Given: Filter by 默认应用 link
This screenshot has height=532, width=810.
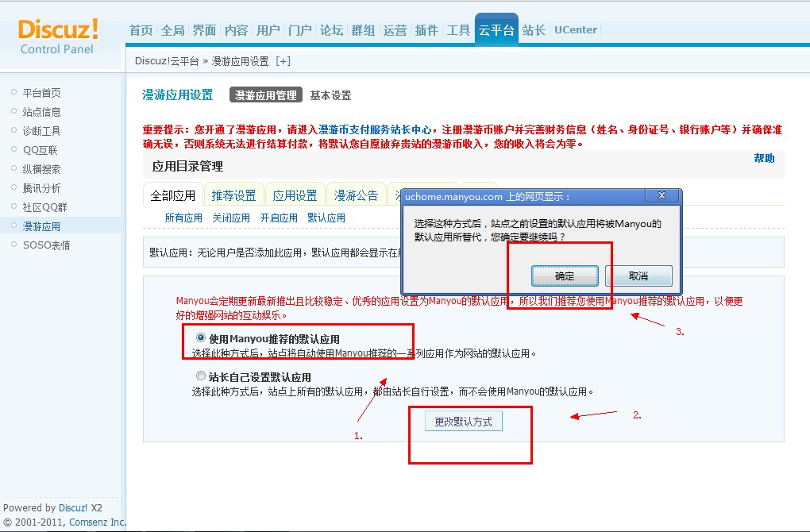Looking at the screenshot, I should (326, 218).
